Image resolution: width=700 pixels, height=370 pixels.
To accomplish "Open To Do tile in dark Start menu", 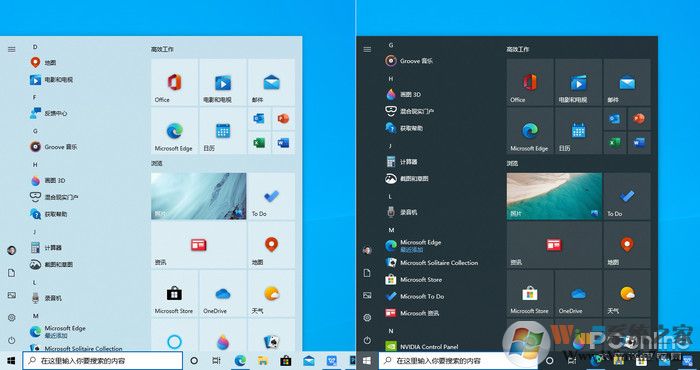I will 627,196.
